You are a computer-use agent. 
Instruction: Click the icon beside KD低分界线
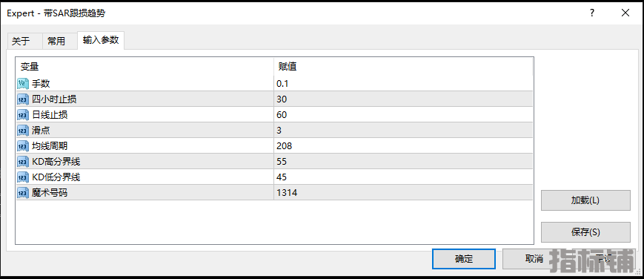(x=22, y=177)
